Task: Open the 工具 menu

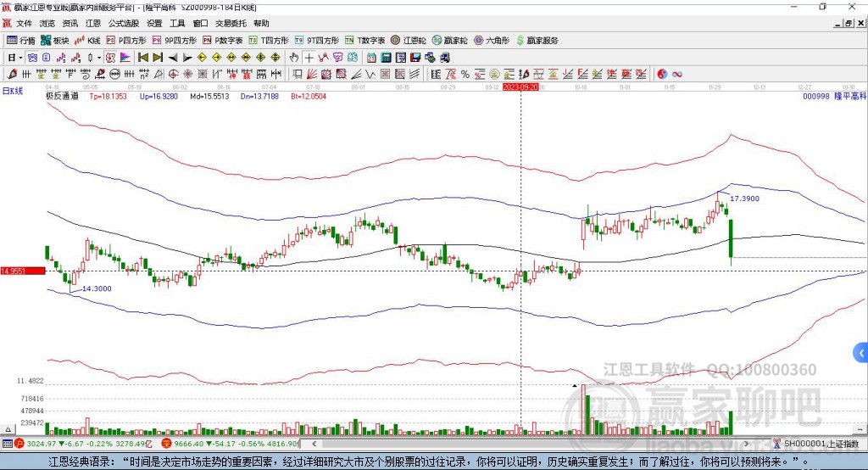Action: coord(177,23)
